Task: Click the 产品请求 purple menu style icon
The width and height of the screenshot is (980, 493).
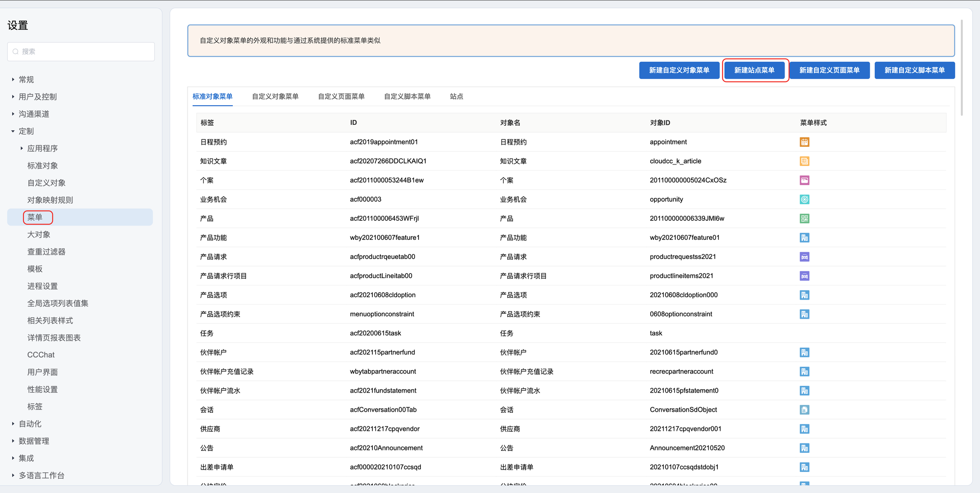Action: pos(804,257)
